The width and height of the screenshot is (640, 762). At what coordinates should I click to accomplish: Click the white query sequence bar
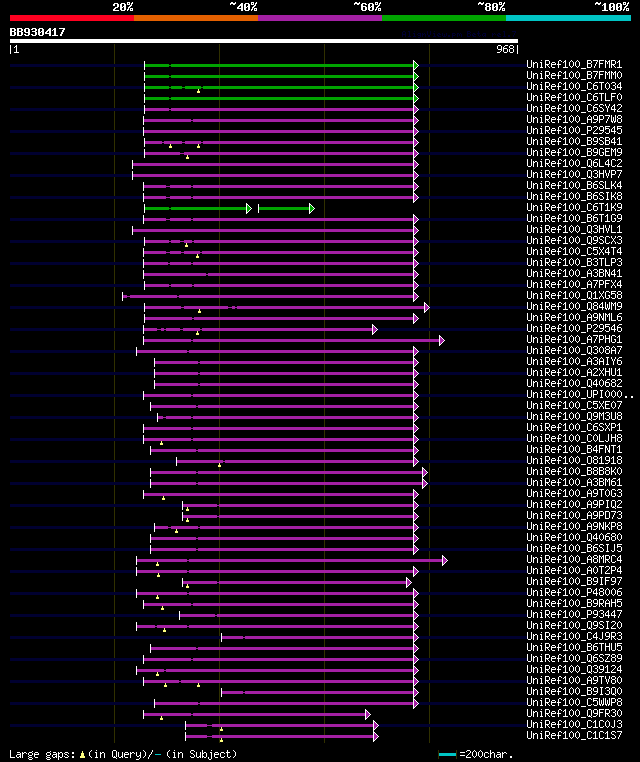264,41
